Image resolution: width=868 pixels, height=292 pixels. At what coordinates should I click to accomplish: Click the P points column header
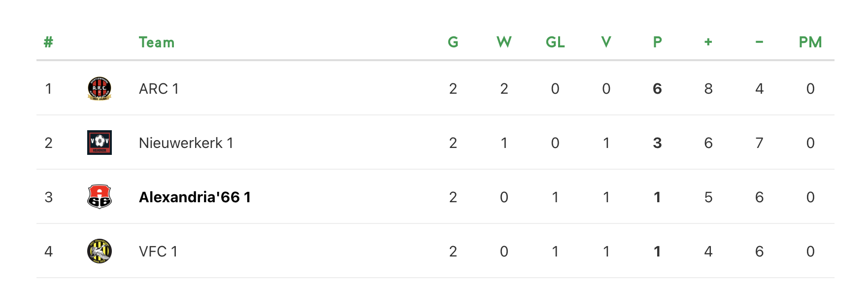(657, 42)
